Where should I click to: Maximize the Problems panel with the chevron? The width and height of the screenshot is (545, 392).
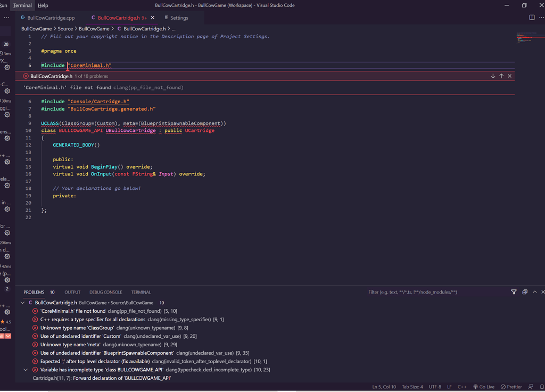534,292
